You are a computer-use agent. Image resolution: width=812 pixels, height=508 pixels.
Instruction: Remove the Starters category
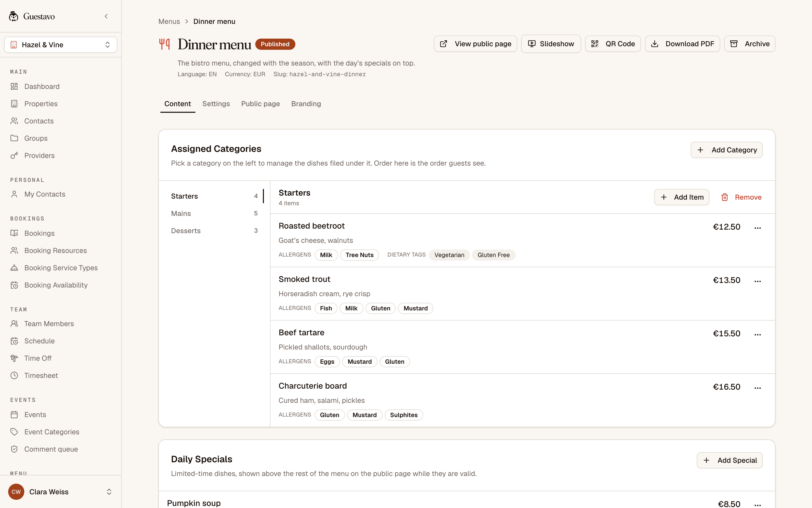tap(741, 197)
